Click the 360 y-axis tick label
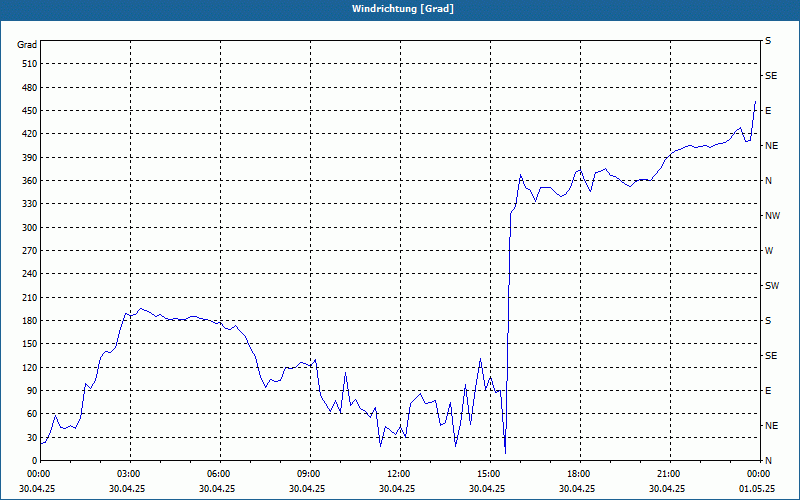Viewport: 800px width, 500px height. pyautogui.click(x=30, y=181)
